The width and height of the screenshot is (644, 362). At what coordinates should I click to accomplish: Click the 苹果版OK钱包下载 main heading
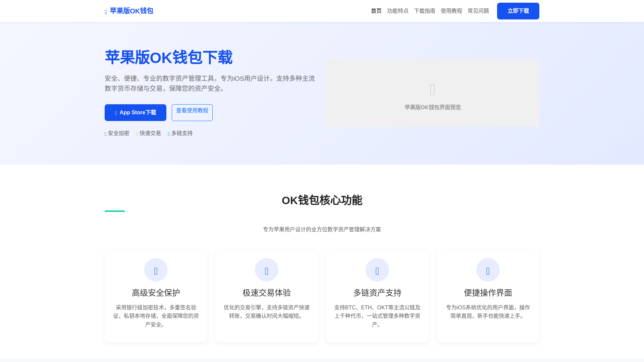[169, 58]
